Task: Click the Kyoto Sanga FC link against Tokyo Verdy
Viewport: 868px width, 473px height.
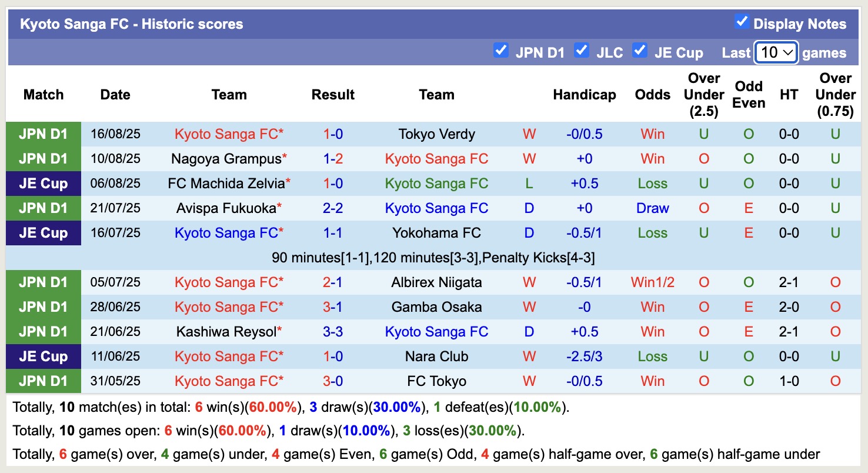Action: pyautogui.click(x=228, y=134)
